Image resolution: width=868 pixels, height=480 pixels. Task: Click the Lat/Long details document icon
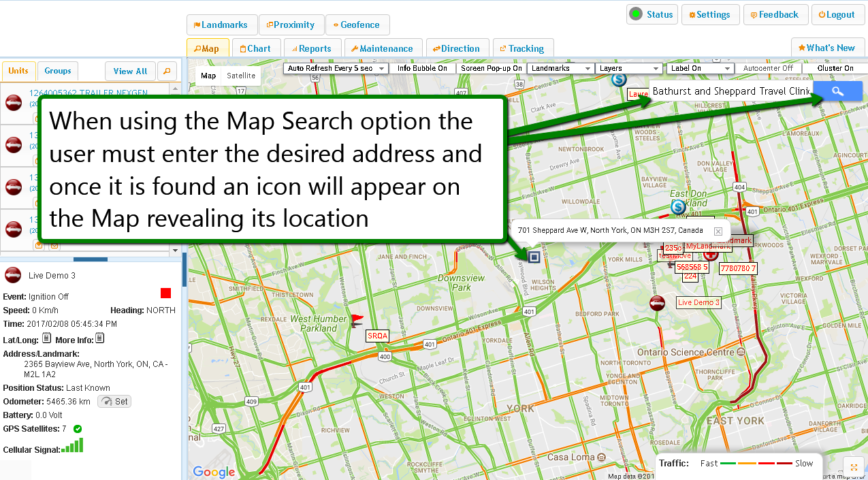coord(46,338)
